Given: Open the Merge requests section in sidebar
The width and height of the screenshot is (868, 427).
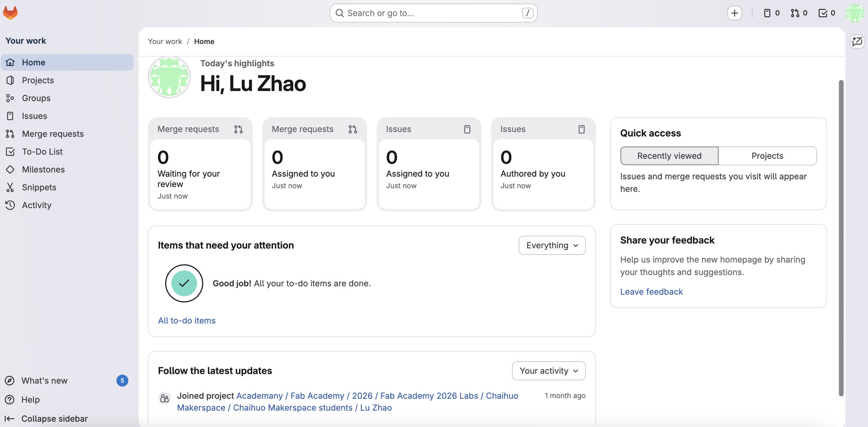Looking at the screenshot, I should 52,134.
